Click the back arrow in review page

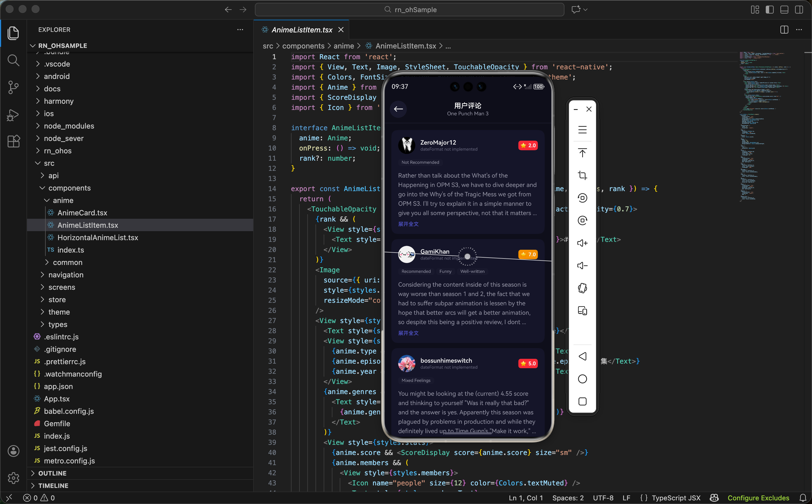coord(398,109)
